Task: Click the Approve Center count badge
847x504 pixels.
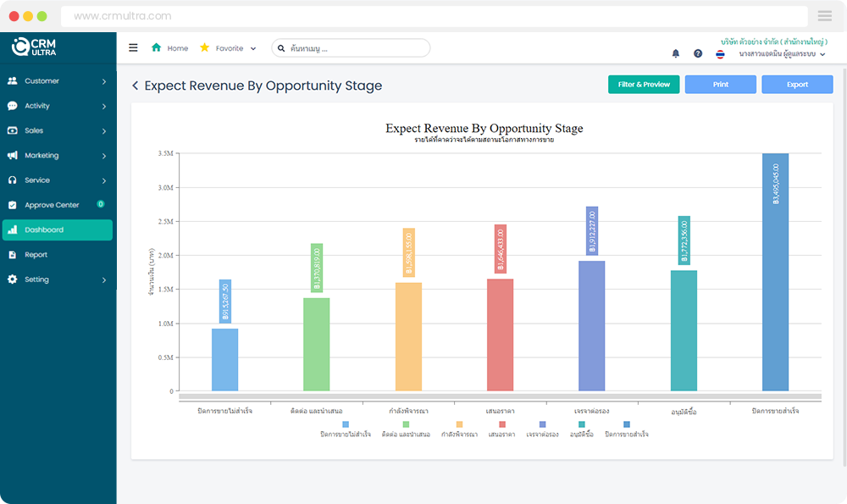Action: click(x=101, y=204)
